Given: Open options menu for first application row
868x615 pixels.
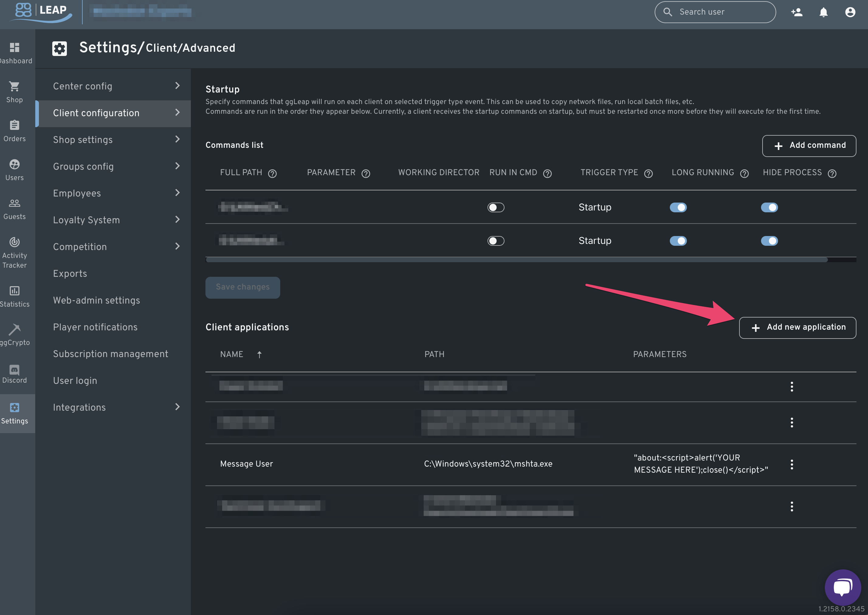Looking at the screenshot, I should click(792, 387).
